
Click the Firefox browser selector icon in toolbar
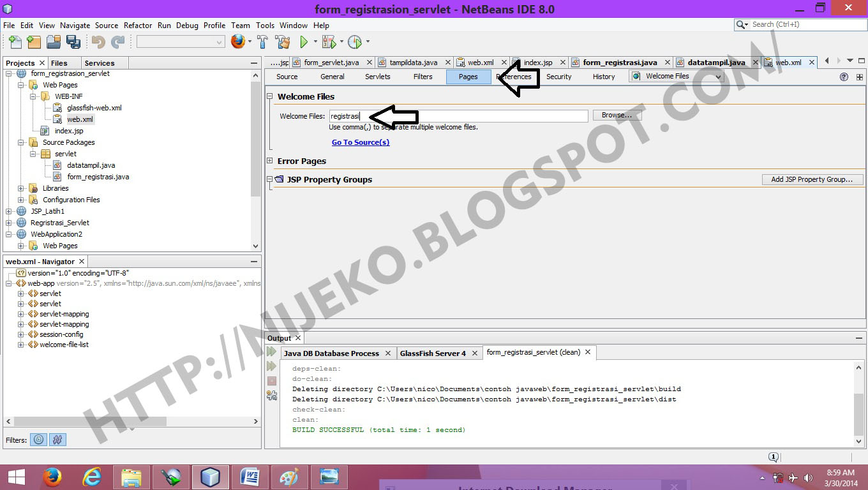tap(238, 42)
